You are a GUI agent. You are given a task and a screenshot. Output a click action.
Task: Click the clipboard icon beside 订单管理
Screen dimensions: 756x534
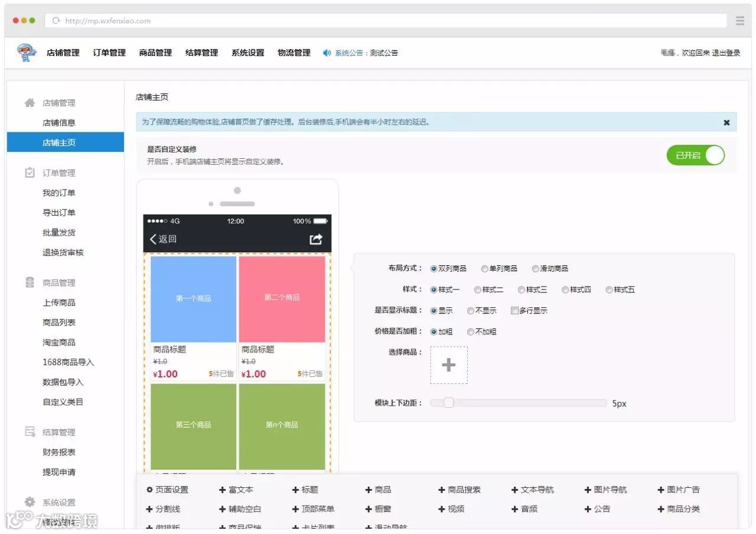[x=30, y=172]
